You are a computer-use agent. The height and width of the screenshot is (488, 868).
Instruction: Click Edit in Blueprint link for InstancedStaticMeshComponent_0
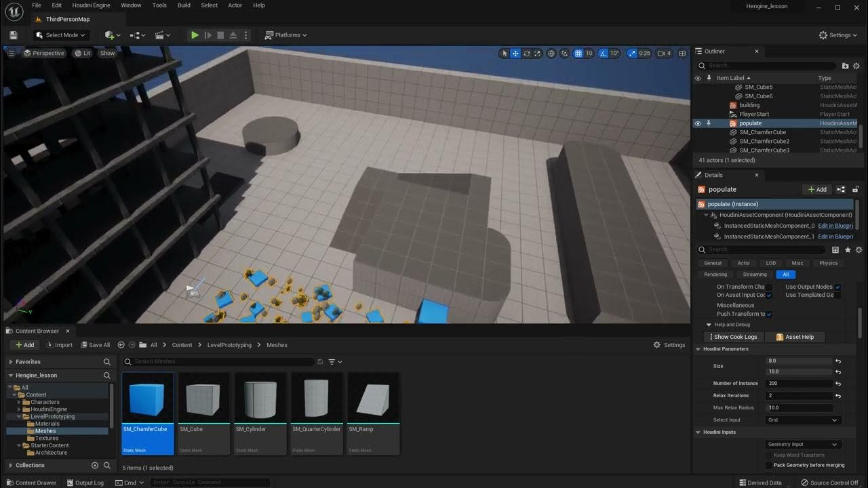click(x=835, y=226)
